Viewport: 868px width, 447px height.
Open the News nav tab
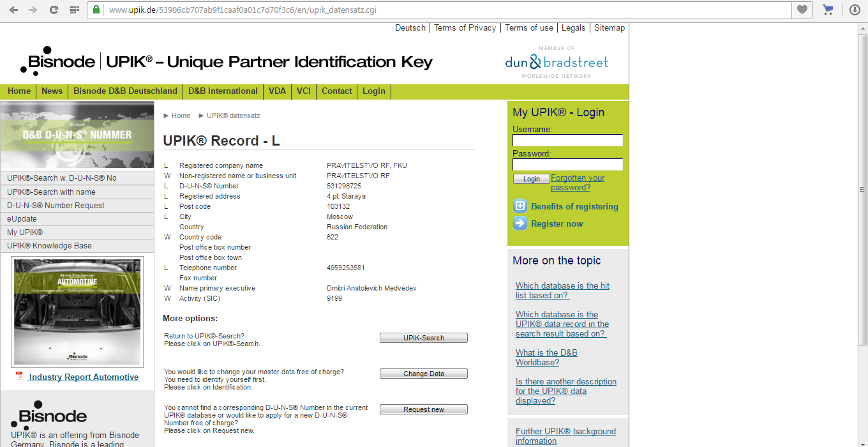tap(52, 91)
